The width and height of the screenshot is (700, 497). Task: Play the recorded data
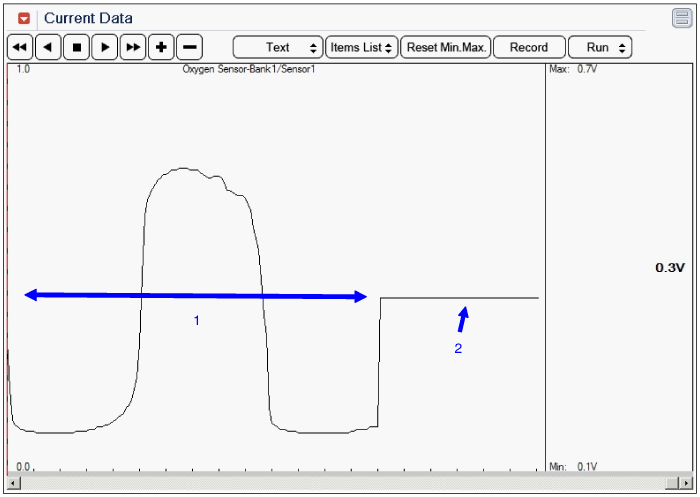point(105,47)
